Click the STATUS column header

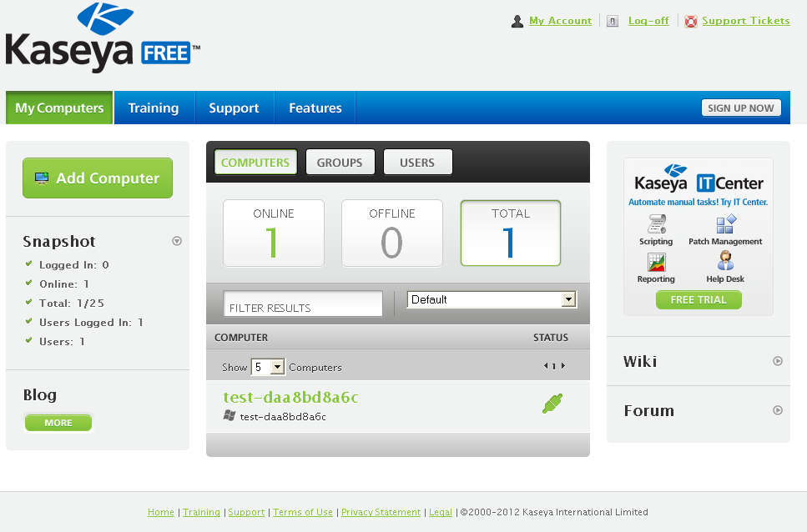coord(550,338)
